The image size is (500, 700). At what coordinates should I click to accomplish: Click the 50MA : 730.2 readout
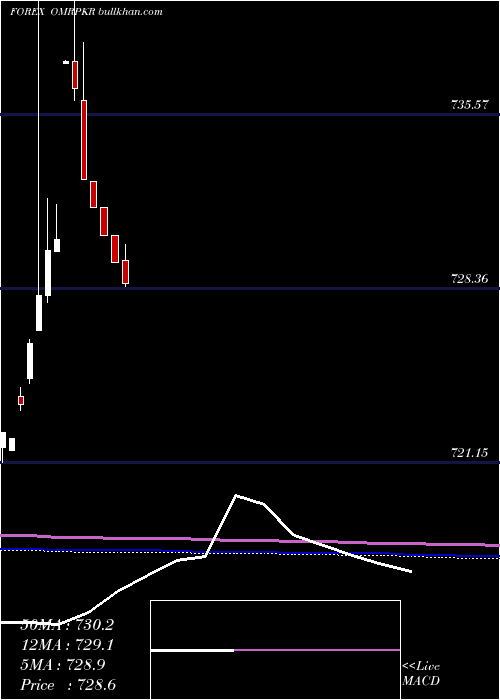click(67, 625)
